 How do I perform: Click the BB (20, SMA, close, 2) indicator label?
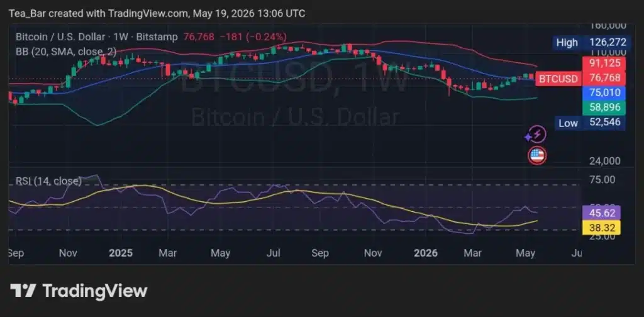(x=66, y=52)
